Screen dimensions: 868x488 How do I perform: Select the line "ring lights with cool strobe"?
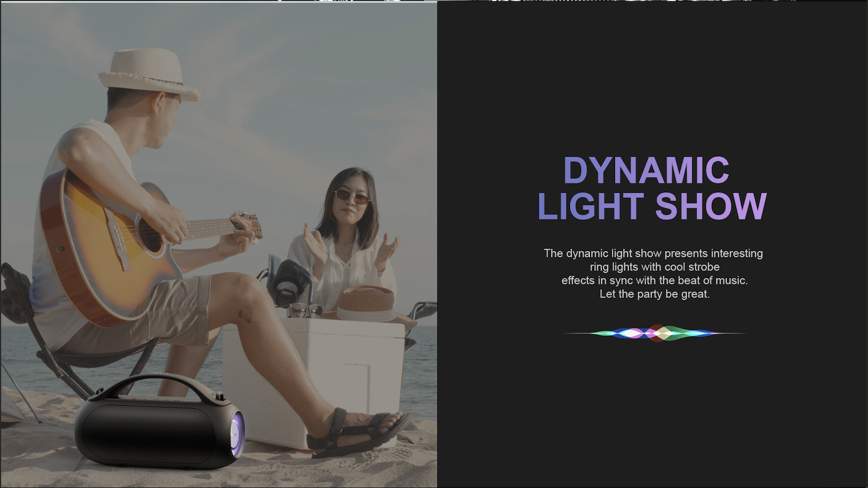(655, 267)
